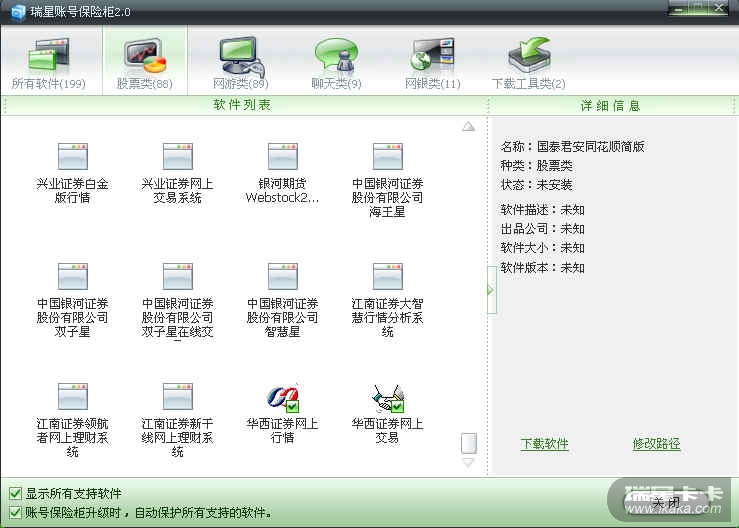Click the software list scroll-down arrow
This screenshot has width=739, height=528.
(x=468, y=462)
